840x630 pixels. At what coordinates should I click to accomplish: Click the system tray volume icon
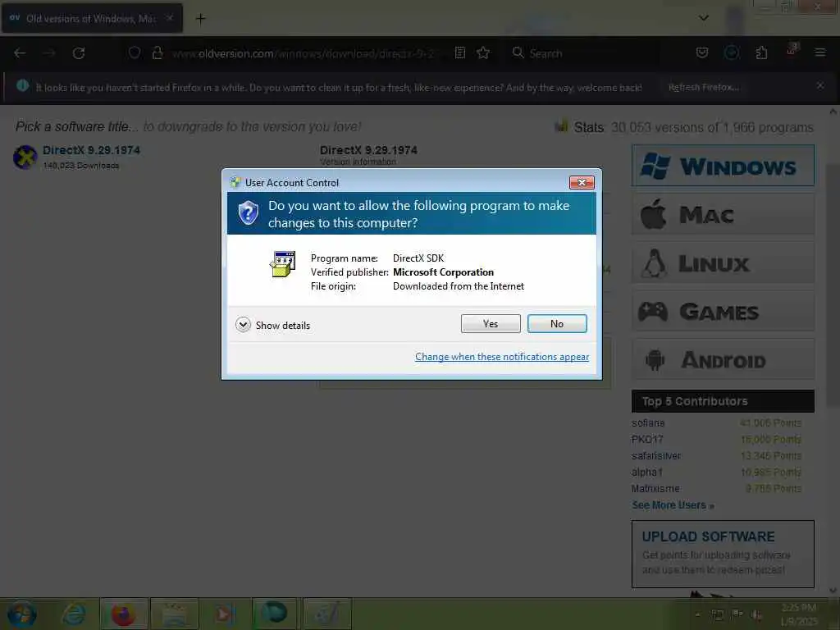pos(756,614)
